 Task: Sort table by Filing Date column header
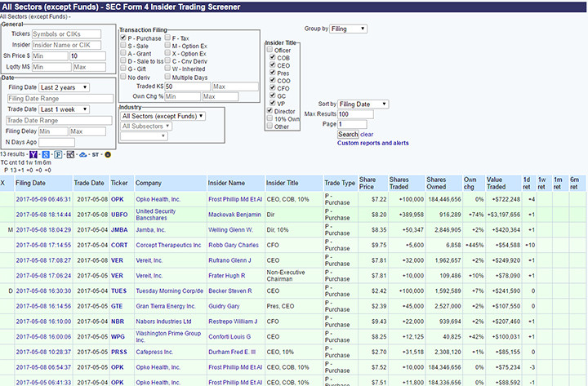(x=30, y=183)
